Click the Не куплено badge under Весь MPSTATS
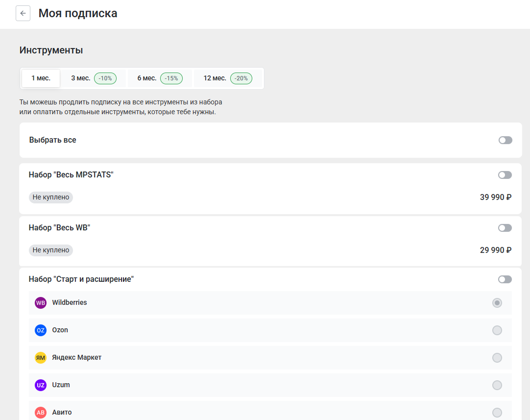 tap(51, 197)
